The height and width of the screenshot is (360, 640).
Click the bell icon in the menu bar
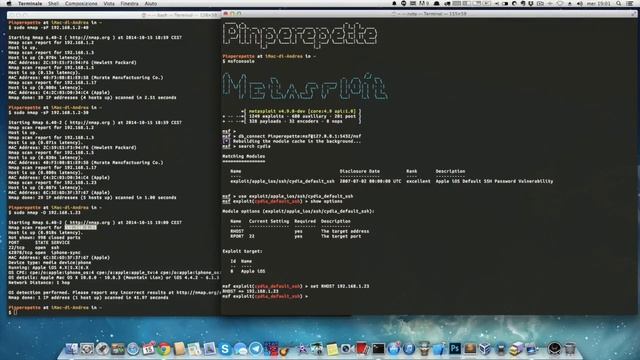click(x=394, y=3)
